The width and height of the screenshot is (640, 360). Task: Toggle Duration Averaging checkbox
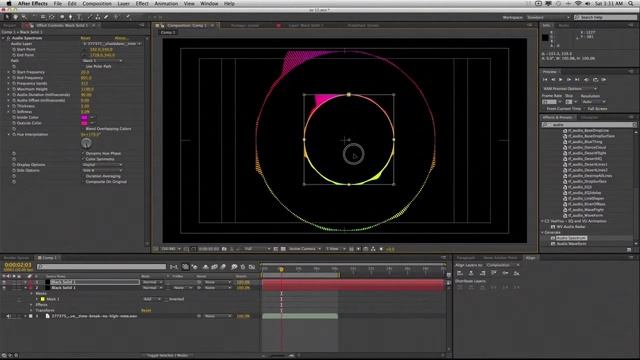83,176
